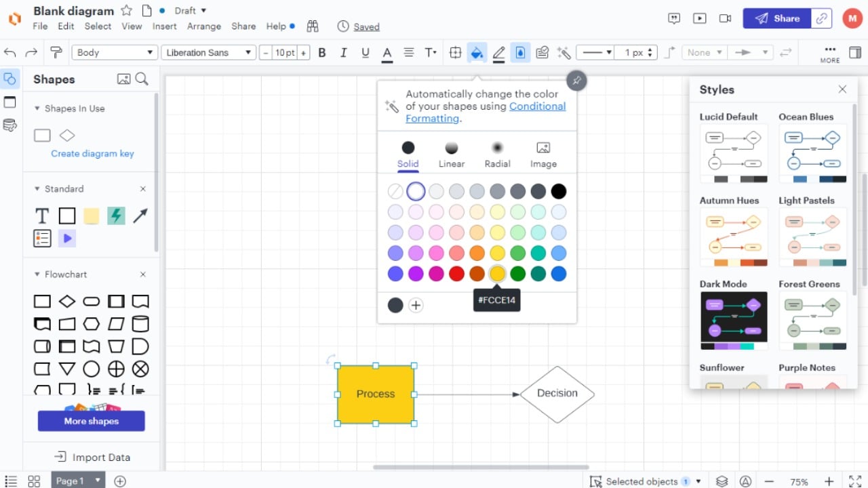Select the black color swatch
Viewport: 868px width, 488px height.
tap(559, 191)
